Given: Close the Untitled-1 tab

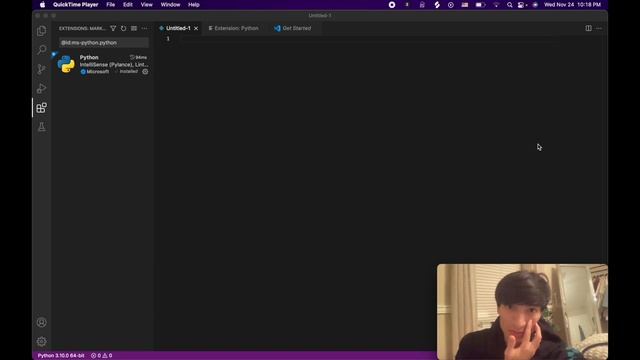Looking at the screenshot, I should [x=196, y=28].
